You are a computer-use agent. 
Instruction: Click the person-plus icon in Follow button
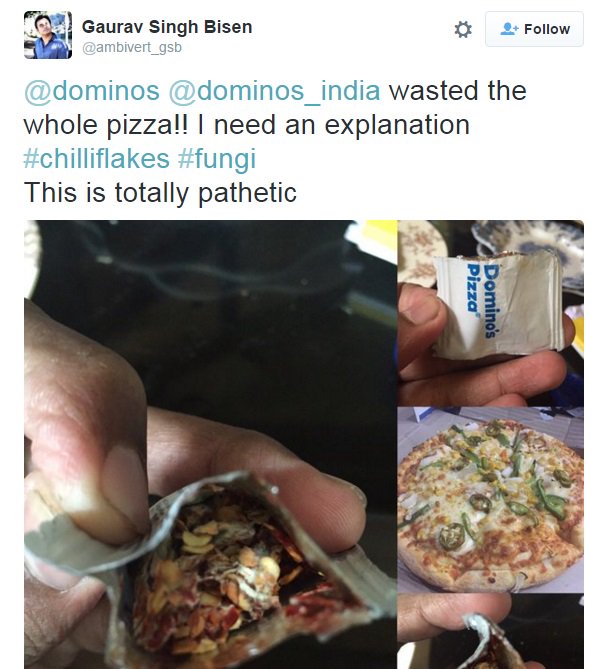(x=509, y=29)
